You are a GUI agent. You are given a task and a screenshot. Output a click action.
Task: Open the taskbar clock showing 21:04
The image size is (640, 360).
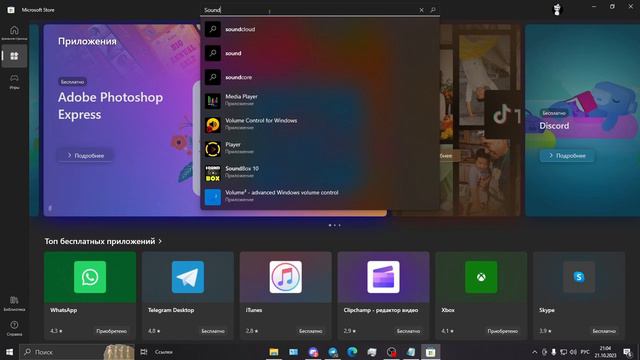(605, 352)
